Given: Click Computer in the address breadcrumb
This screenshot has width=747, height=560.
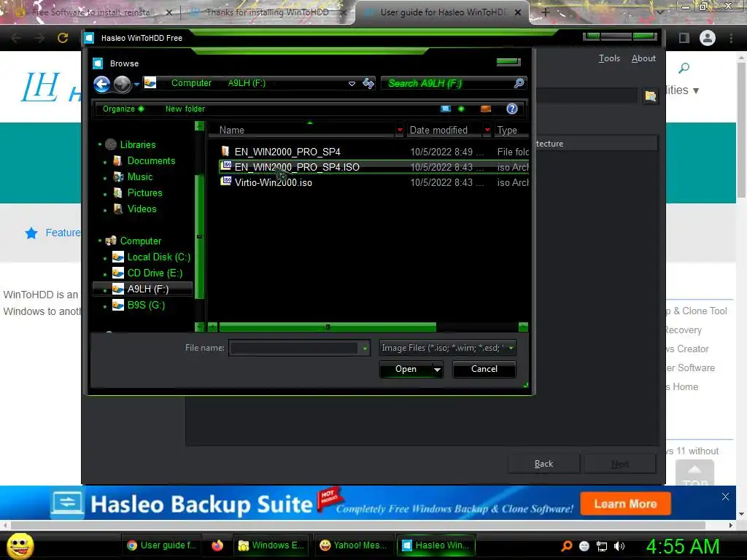Looking at the screenshot, I should 191,83.
